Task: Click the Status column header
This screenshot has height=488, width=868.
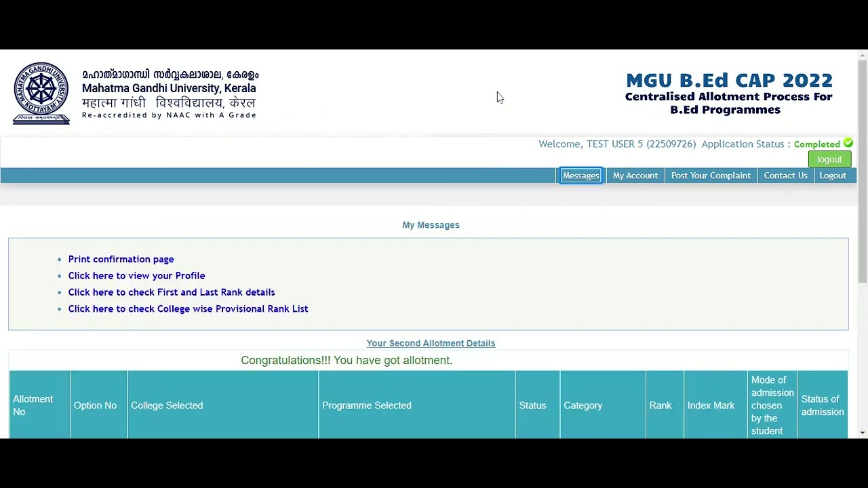Action: (538, 405)
